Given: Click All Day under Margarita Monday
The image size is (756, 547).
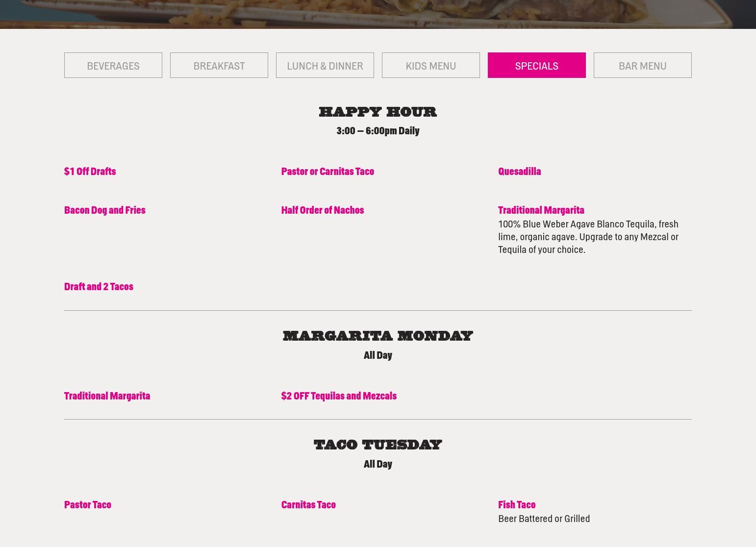Looking at the screenshot, I should click(378, 355).
